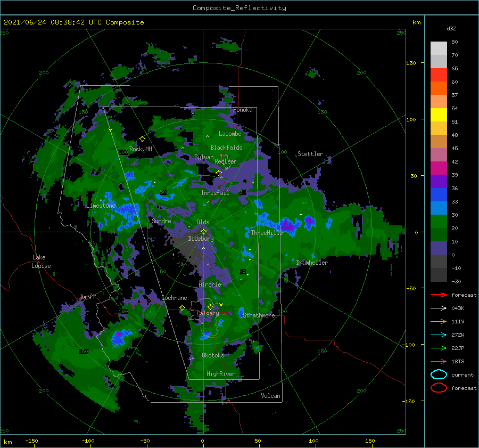Click the 18TS legend label

click(x=458, y=362)
